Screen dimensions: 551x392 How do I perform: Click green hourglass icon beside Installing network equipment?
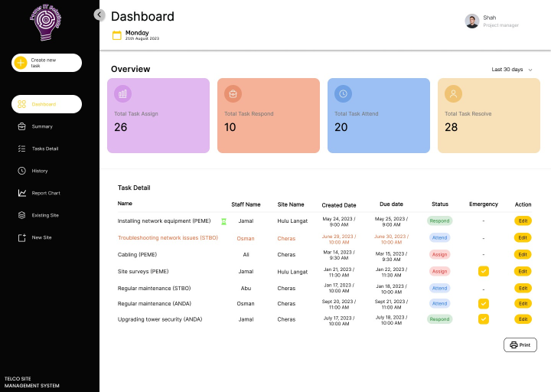pos(223,221)
